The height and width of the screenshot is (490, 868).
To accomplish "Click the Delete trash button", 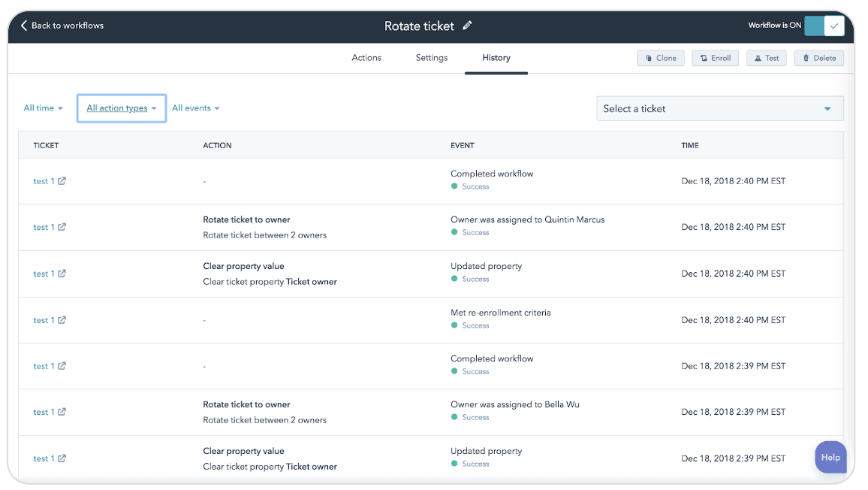I will [x=818, y=58].
